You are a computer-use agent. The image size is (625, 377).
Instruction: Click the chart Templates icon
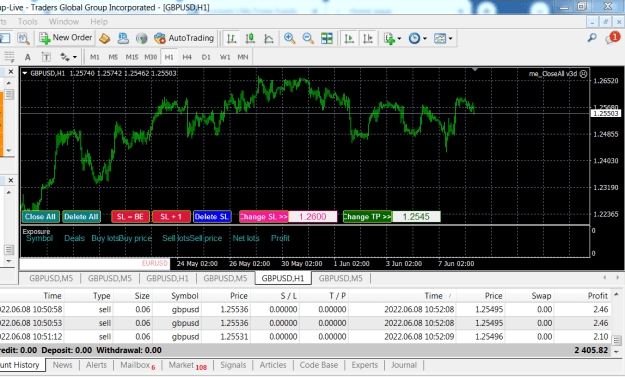440,38
